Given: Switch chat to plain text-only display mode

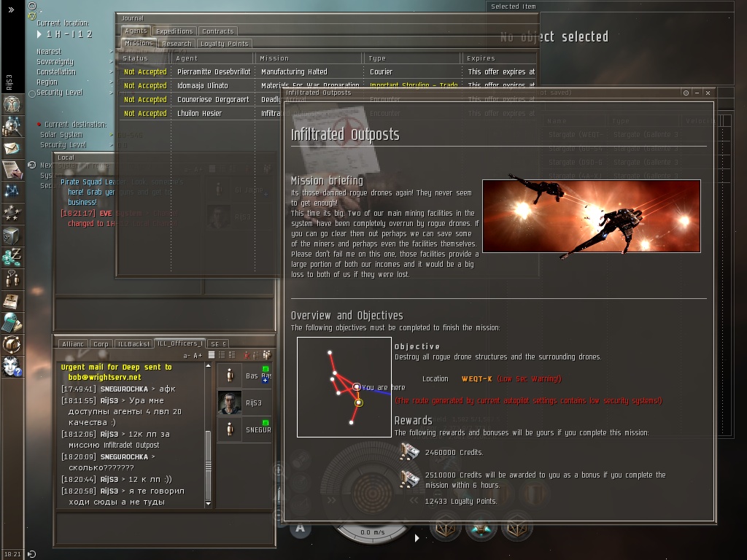Looking at the screenshot, I should coord(212,355).
